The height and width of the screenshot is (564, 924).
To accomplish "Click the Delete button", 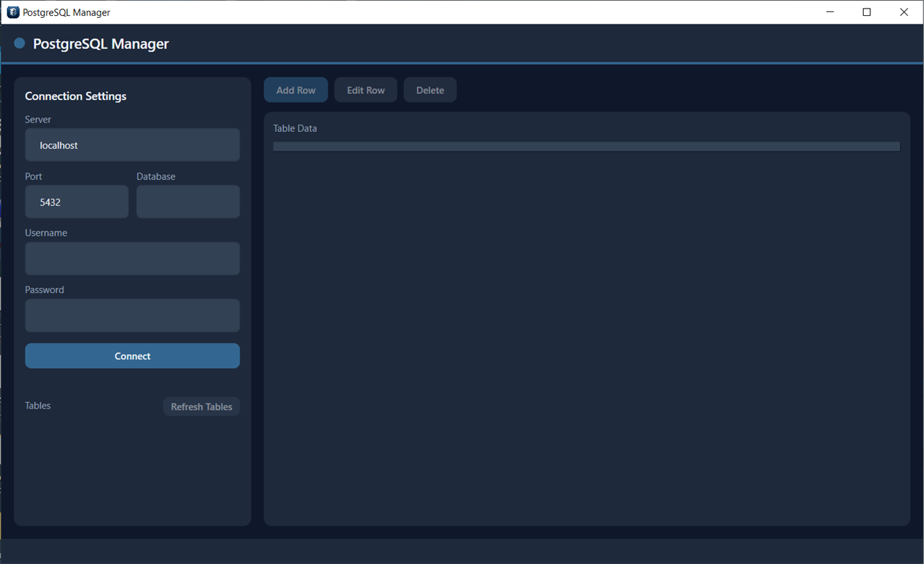I will click(430, 90).
